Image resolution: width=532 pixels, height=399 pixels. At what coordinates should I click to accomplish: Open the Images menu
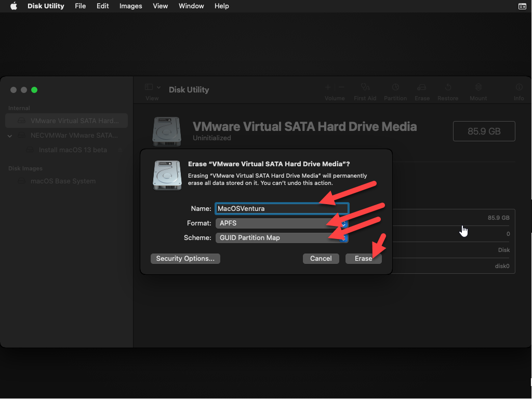click(x=130, y=6)
